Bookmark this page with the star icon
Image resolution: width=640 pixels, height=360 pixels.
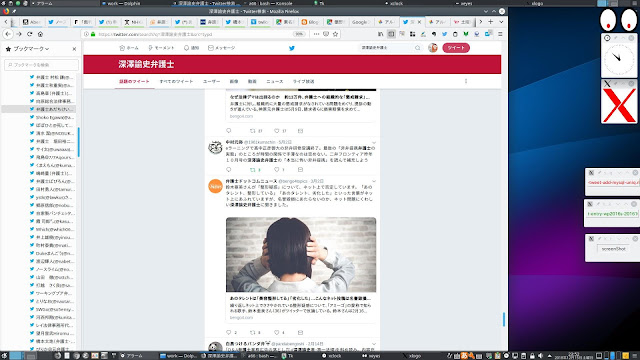coord(335,34)
